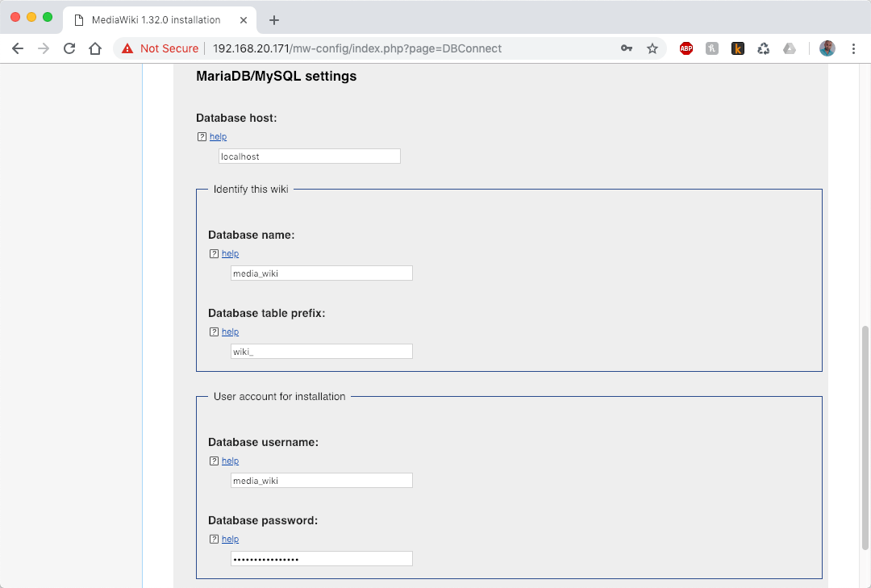Bookmark the page using the star icon

pyautogui.click(x=652, y=48)
